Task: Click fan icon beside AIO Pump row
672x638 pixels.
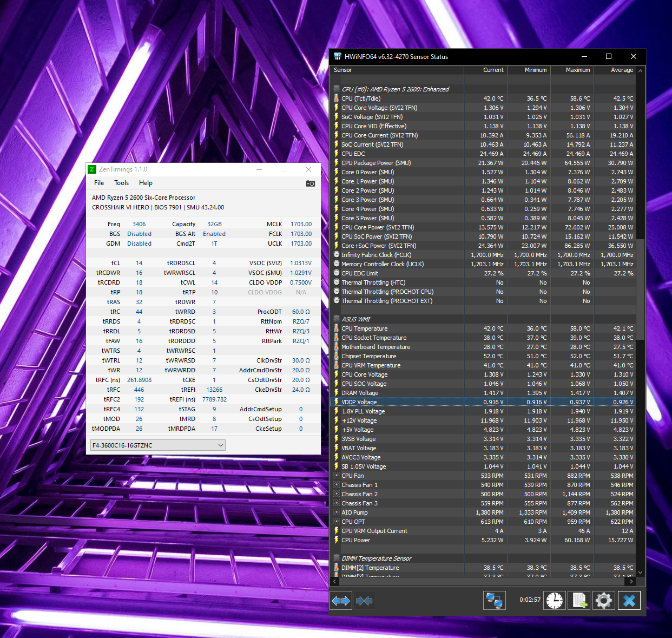Action: tap(337, 512)
